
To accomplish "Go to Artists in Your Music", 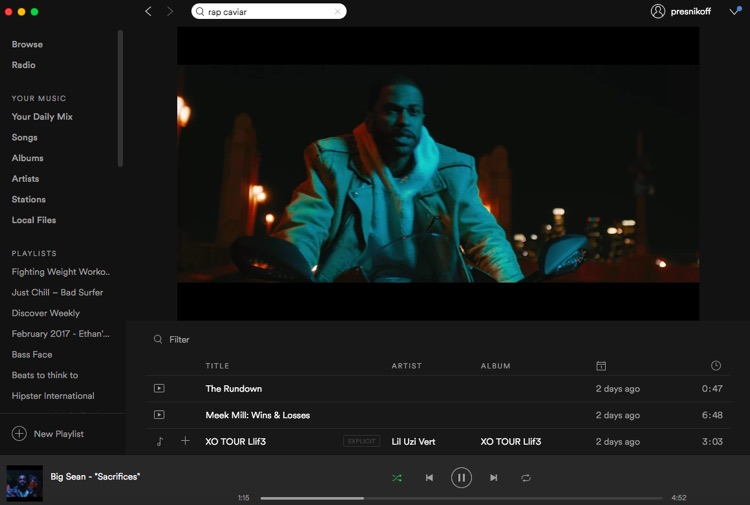I will [x=25, y=179].
